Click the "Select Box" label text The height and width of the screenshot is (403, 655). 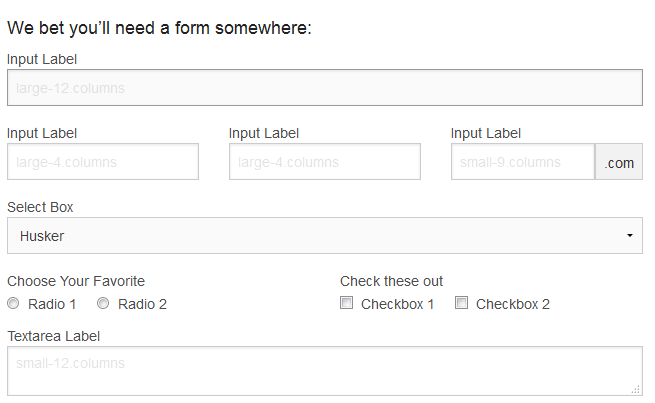(x=40, y=207)
